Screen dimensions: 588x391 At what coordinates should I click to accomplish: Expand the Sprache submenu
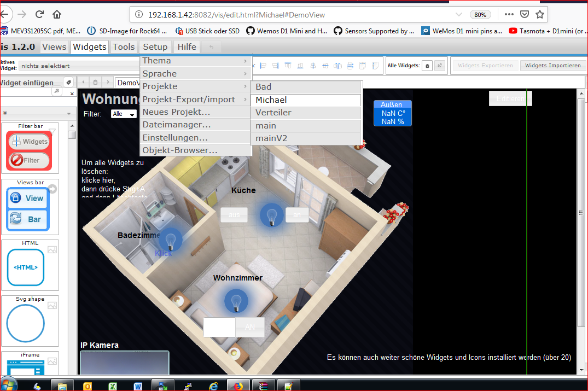click(195, 73)
